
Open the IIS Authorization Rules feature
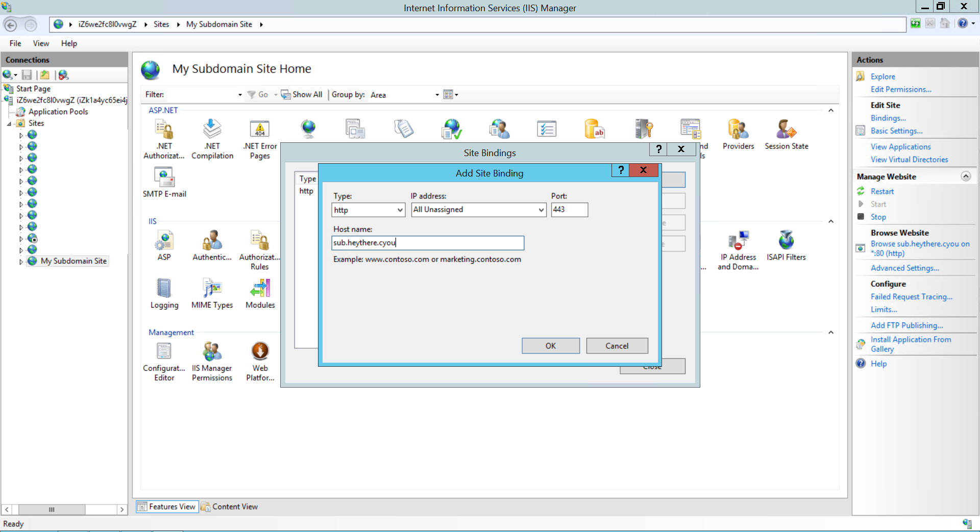click(x=259, y=250)
